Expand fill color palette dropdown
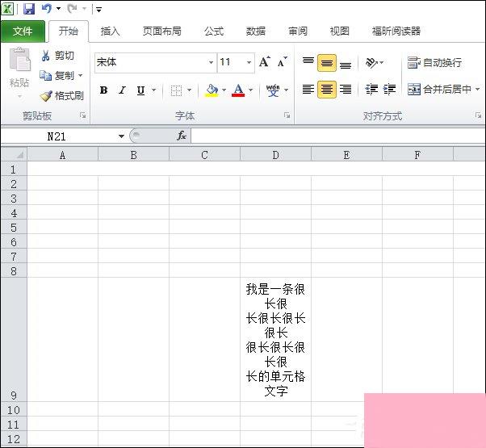This screenshot has width=486, height=448. point(224,90)
